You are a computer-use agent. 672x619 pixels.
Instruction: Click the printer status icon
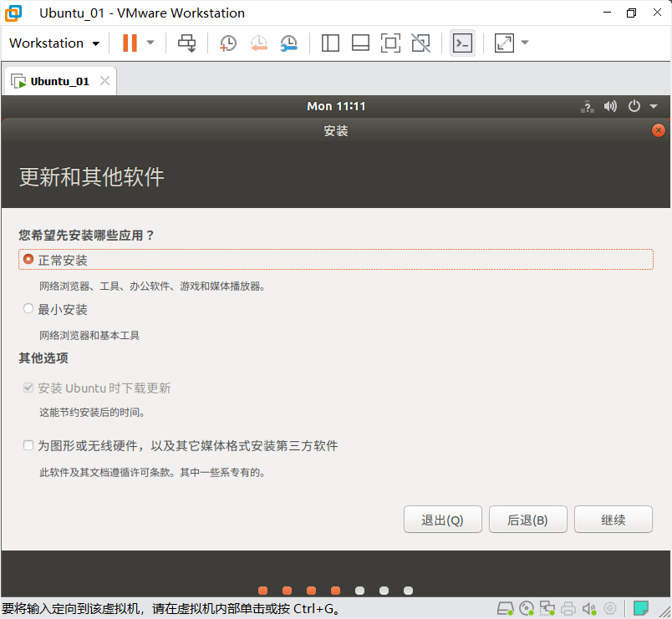pos(568,608)
